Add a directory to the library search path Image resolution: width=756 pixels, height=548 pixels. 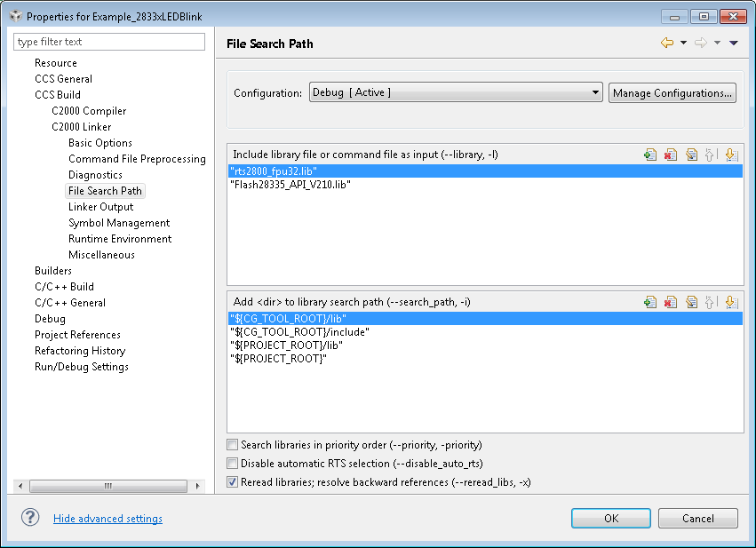click(650, 302)
